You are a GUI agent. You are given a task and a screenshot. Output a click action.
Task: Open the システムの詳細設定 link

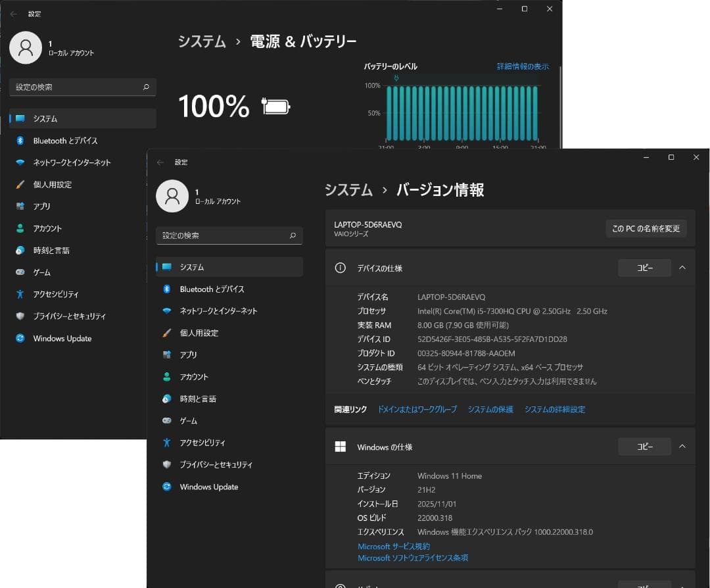[555, 410]
